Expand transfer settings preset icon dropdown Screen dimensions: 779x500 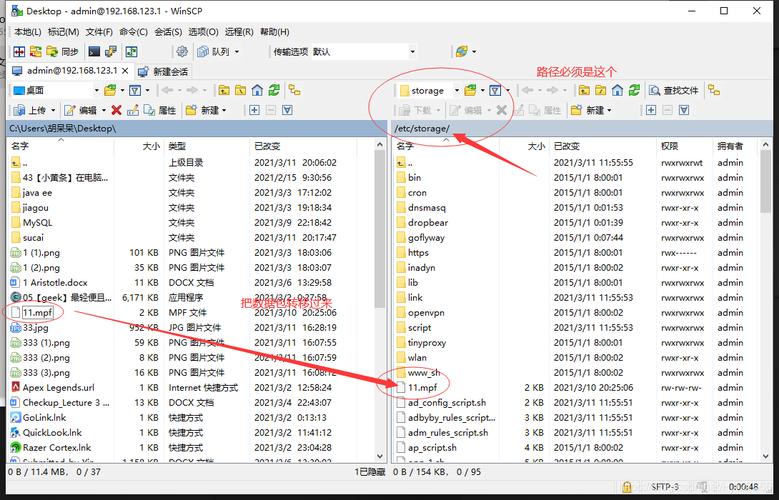coord(474,52)
